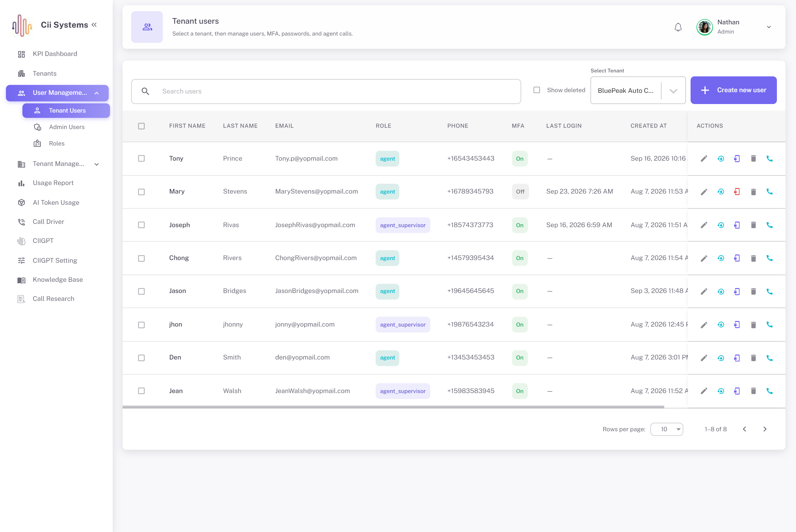Click the MFA phone-lock icon for Tony Prince
The width and height of the screenshot is (796, 532).
click(737, 158)
